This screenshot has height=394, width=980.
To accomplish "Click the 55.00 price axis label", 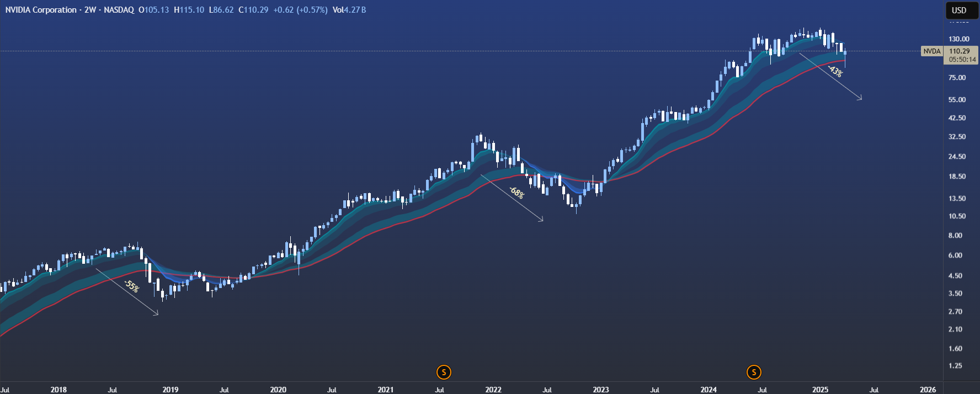I will pyautogui.click(x=957, y=100).
